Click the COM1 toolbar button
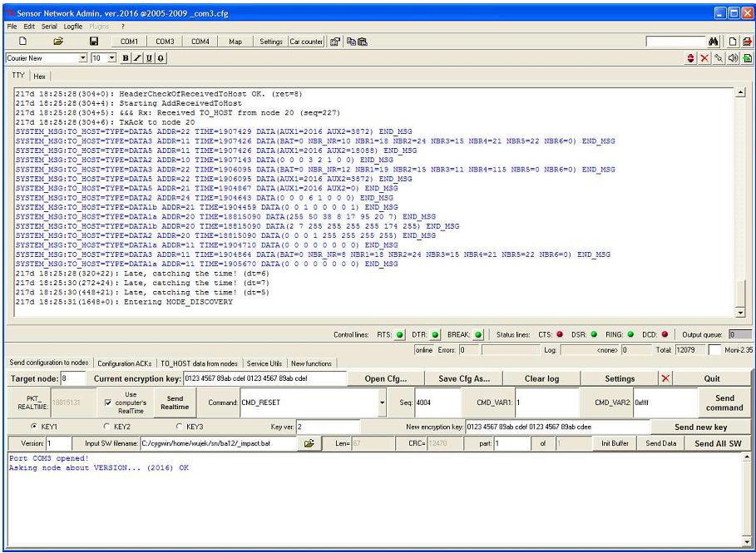 [x=129, y=42]
